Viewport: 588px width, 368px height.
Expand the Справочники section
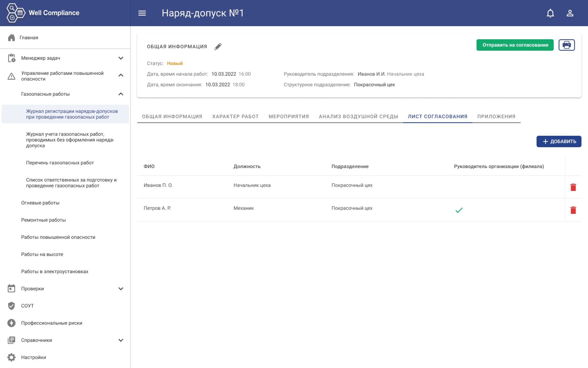pyautogui.click(x=121, y=340)
